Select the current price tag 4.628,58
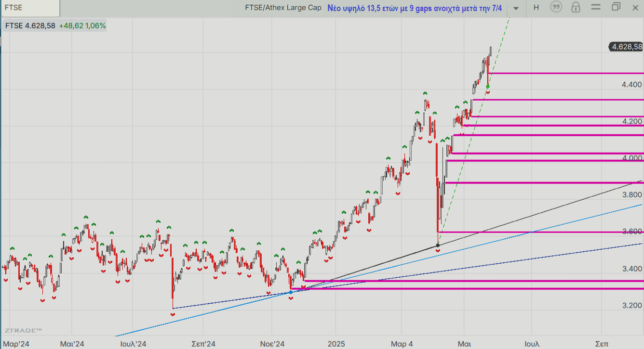This screenshot has height=349, width=644. coord(626,47)
